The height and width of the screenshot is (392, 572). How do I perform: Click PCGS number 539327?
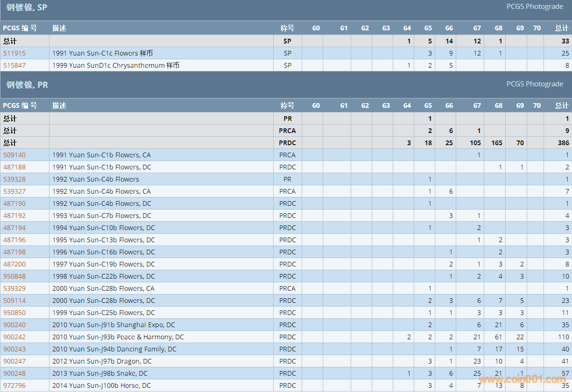14,191
